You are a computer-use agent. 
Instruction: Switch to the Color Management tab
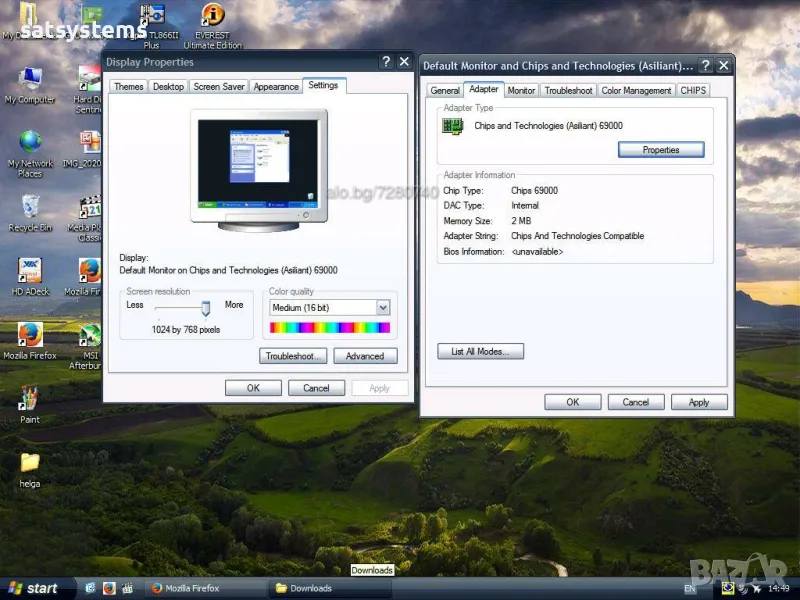pyautogui.click(x=636, y=91)
